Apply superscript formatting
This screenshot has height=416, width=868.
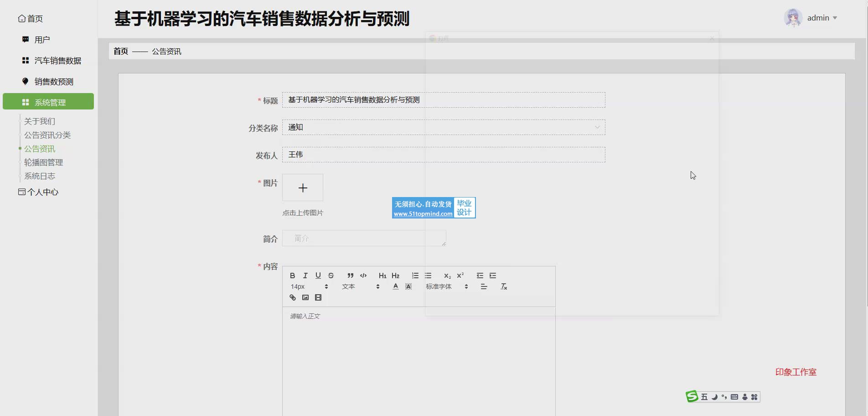(460, 276)
